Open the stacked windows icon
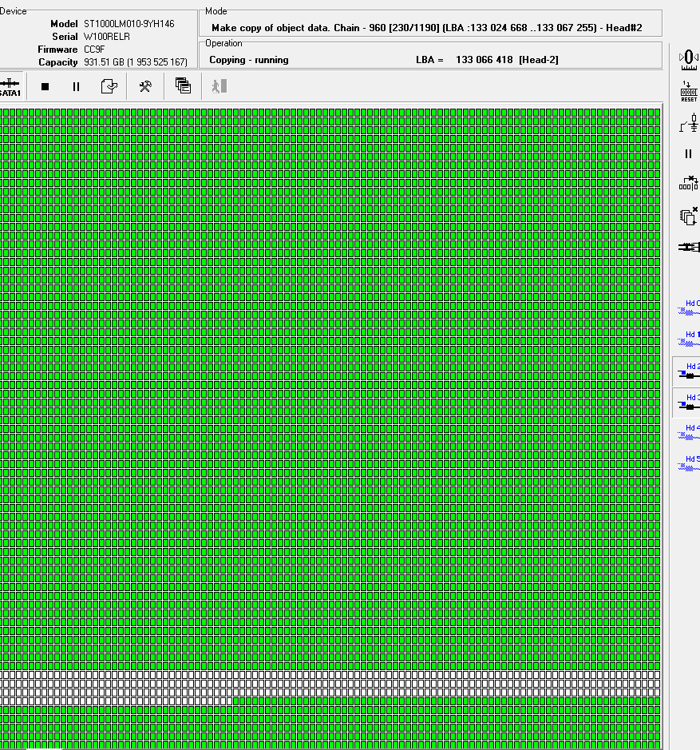The width and height of the screenshot is (700, 750). 183,86
